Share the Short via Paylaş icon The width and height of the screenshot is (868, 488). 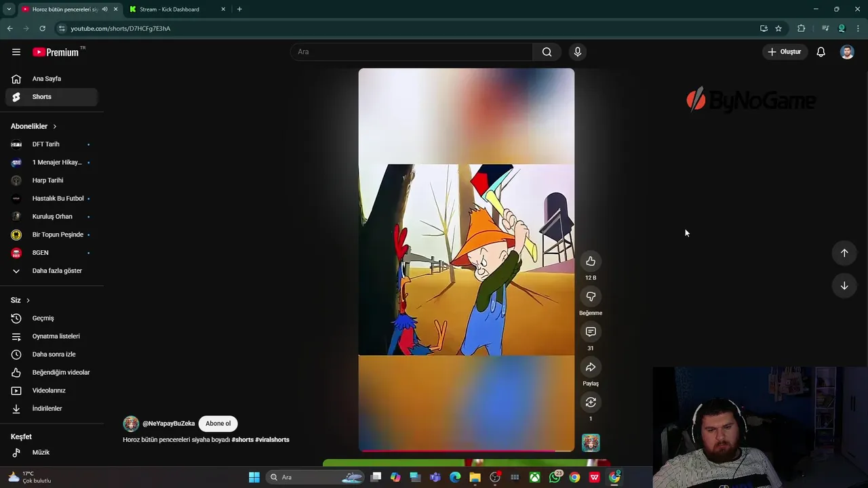tap(591, 367)
